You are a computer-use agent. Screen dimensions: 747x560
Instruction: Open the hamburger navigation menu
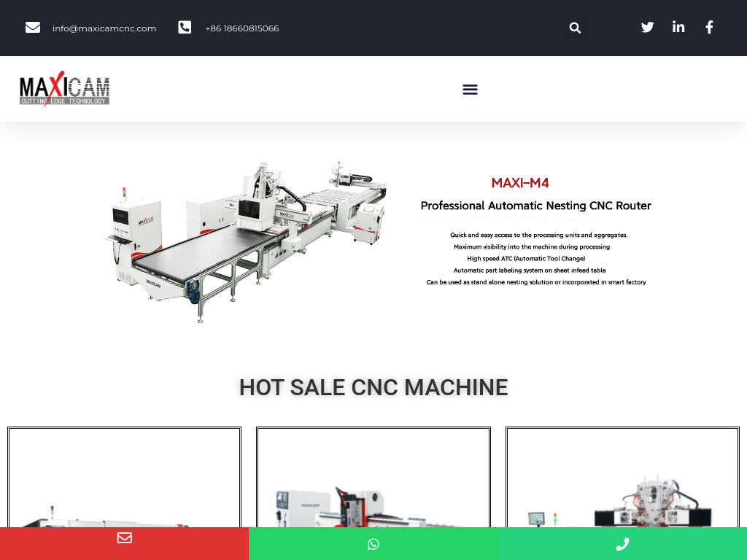471,89
